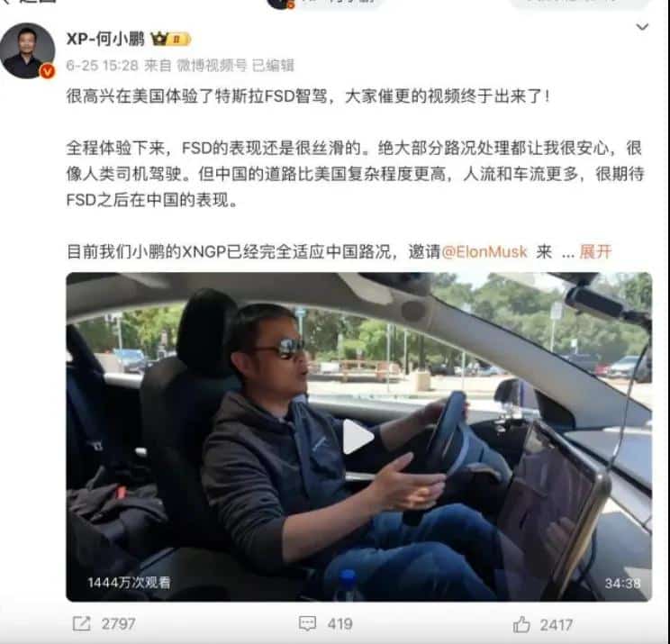Open the post options chevron menu
The height and width of the screenshot is (644, 670).
click(642, 27)
